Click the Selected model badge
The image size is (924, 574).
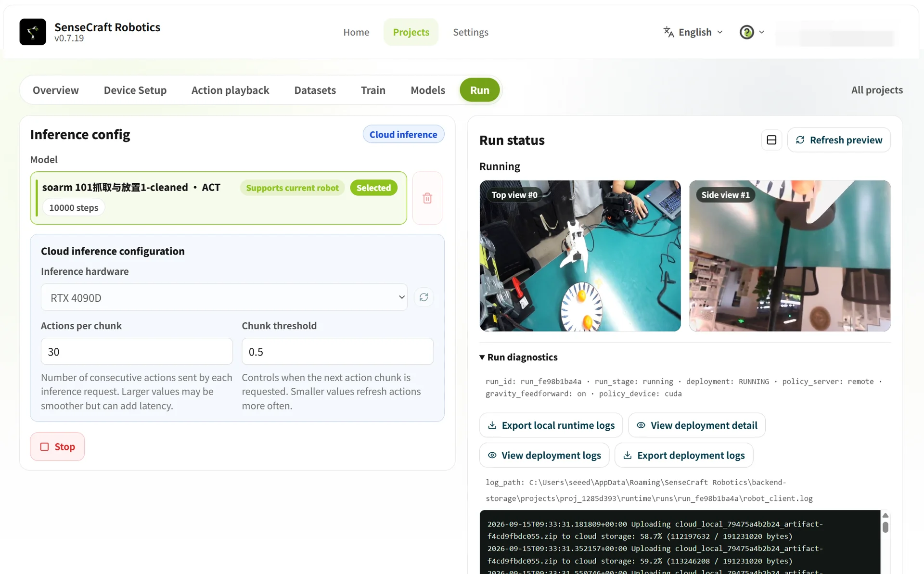pyautogui.click(x=373, y=188)
